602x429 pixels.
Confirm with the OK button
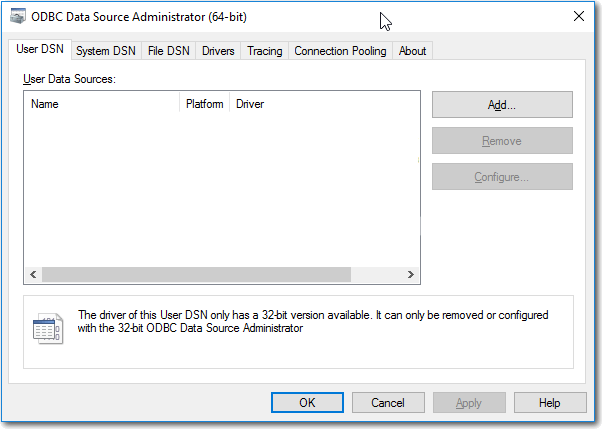pyautogui.click(x=307, y=402)
